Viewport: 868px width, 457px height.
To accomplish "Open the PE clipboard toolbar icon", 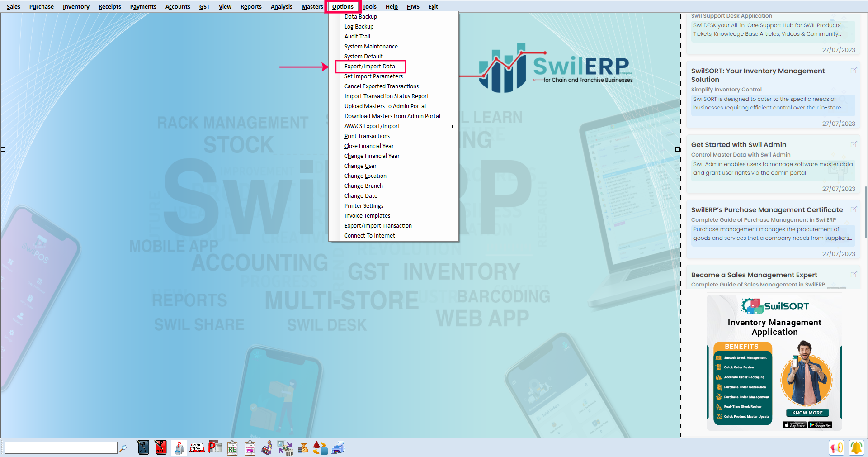I will 250,448.
